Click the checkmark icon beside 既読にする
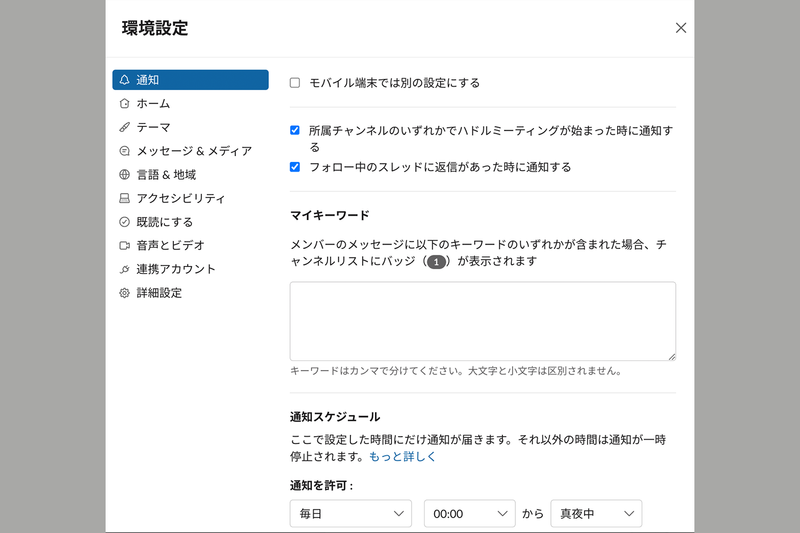The width and height of the screenshot is (800, 533). point(124,222)
